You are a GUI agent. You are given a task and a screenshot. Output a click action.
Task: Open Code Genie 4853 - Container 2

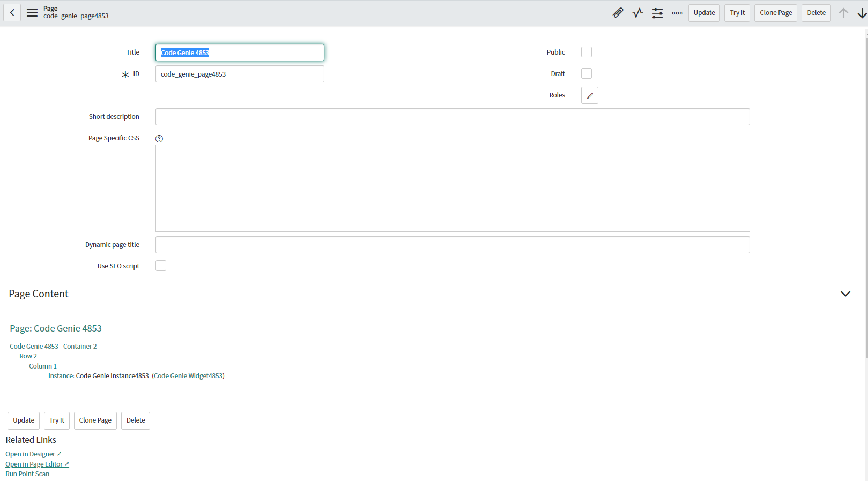(53, 347)
